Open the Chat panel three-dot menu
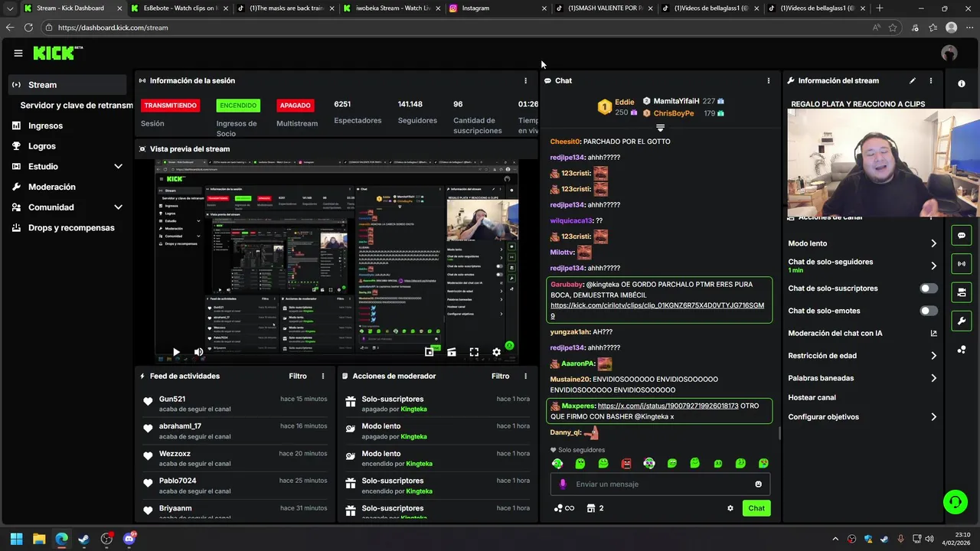Screen dimensions: 980x551 pyautogui.click(x=769, y=80)
